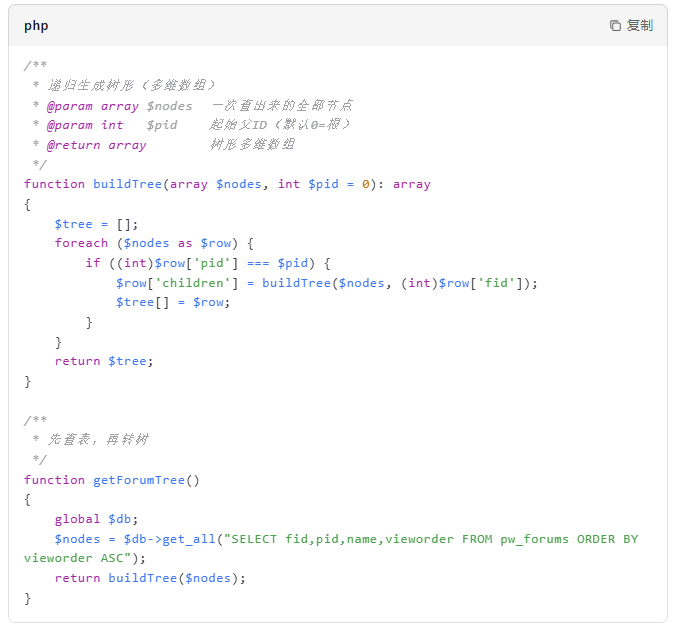The width and height of the screenshot is (676, 631).
Task: Click the getForumTree function name
Action: tap(138, 480)
